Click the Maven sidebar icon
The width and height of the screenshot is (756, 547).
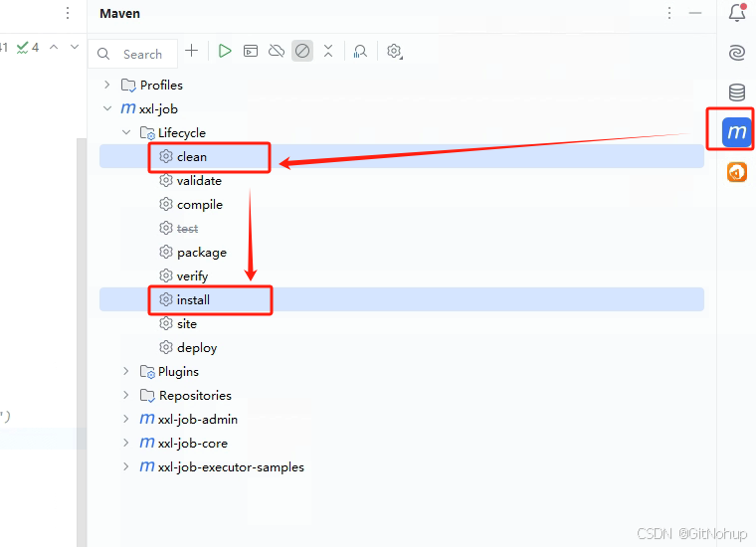pos(736,131)
